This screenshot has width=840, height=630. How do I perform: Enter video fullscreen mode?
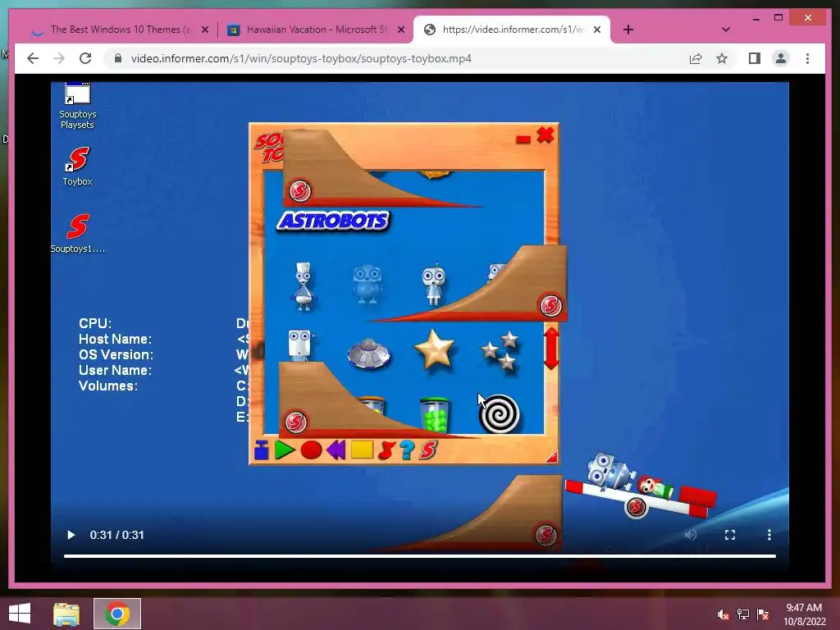click(x=729, y=535)
